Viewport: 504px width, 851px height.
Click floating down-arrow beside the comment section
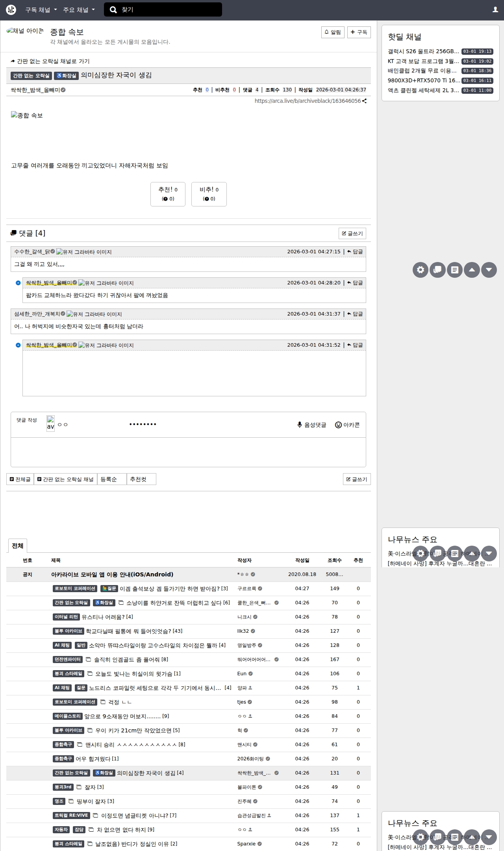click(x=489, y=270)
